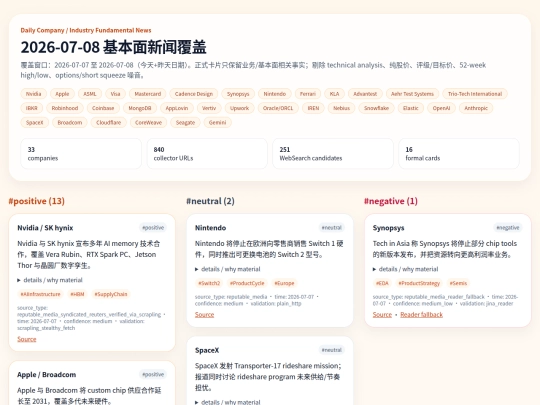
Task: Click the '33 companies' stat card
Action: 81,154
